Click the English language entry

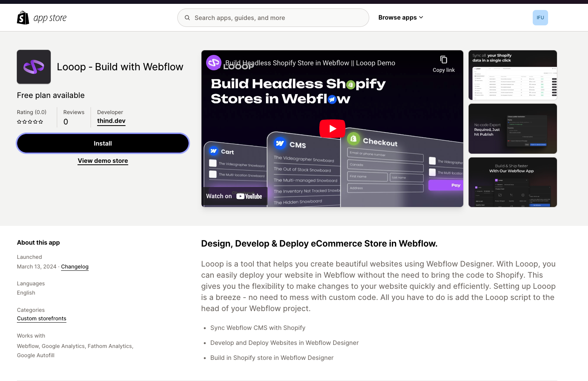point(26,293)
